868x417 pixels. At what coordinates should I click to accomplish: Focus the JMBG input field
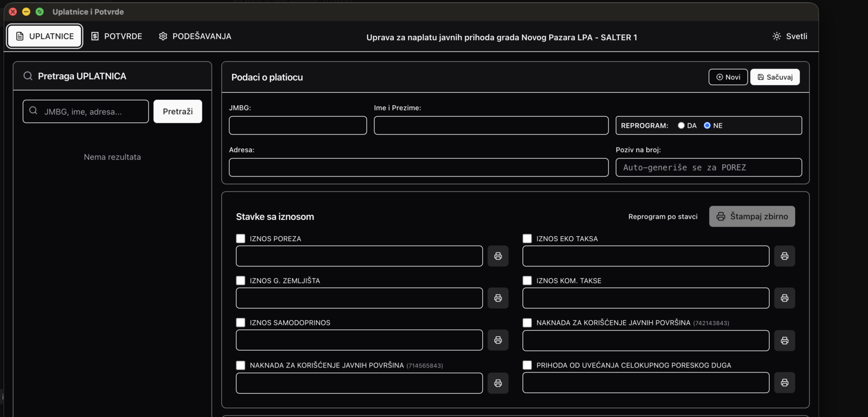298,125
